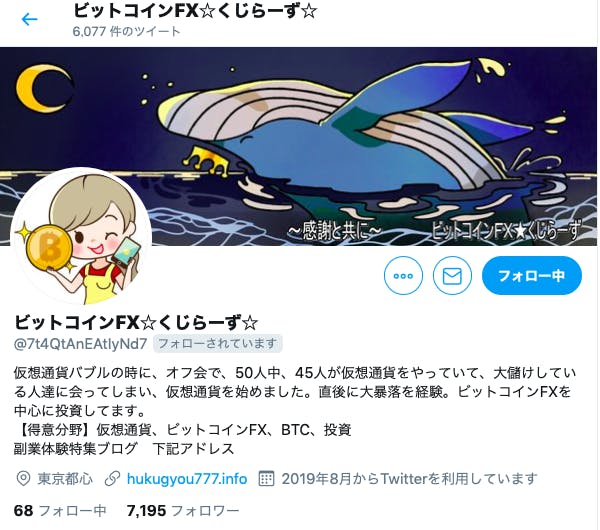View the 68 フォロー中 following list
This screenshot has height=530, width=600.
click(x=60, y=510)
